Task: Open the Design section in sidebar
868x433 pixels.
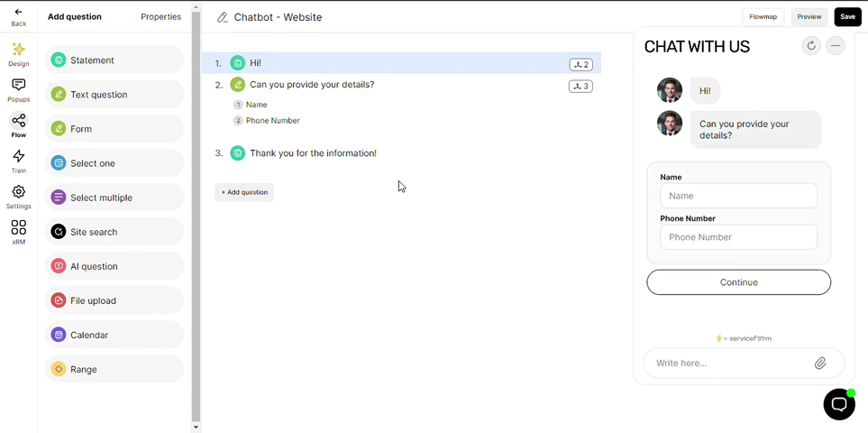Action: 18,54
